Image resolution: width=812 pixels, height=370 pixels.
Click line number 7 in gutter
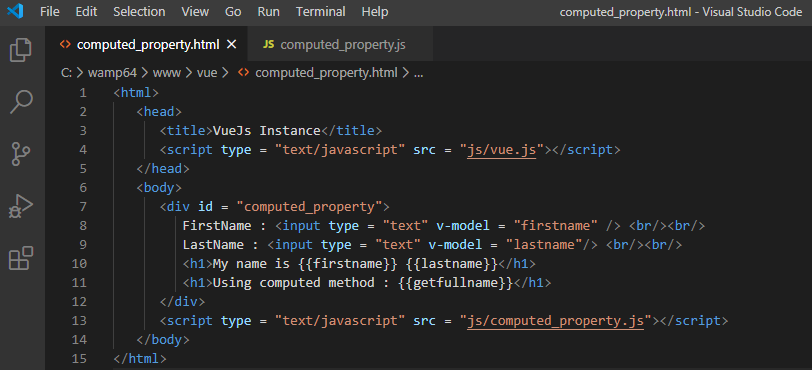point(83,207)
